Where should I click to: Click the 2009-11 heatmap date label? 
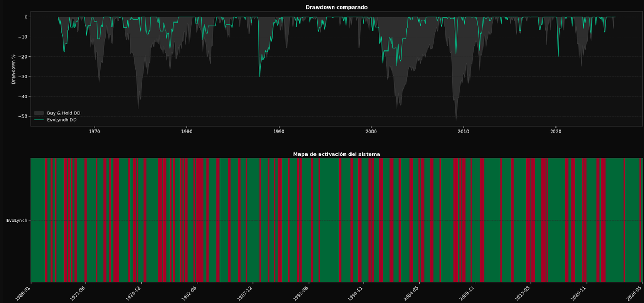pos(467,293)
